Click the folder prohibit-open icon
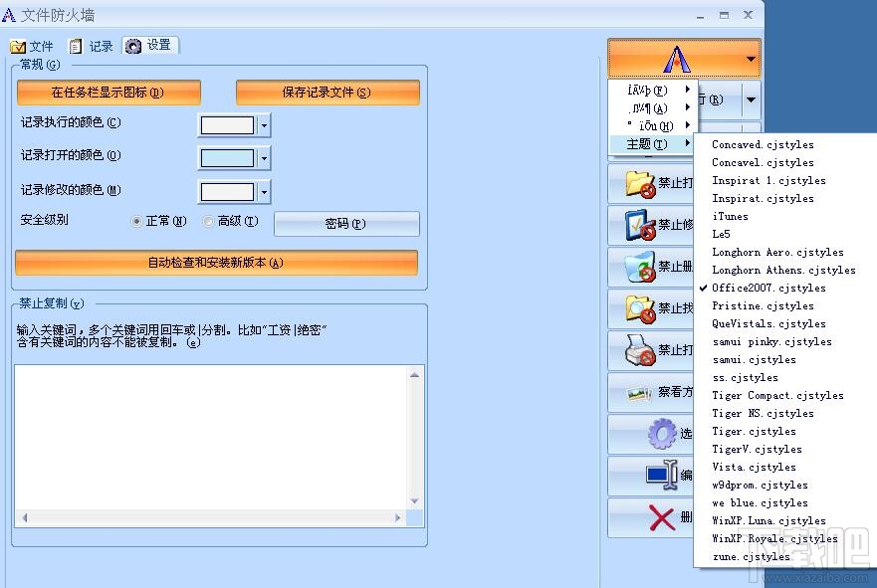This screenshot has height=588, width=877. click(x=640, y=184)
